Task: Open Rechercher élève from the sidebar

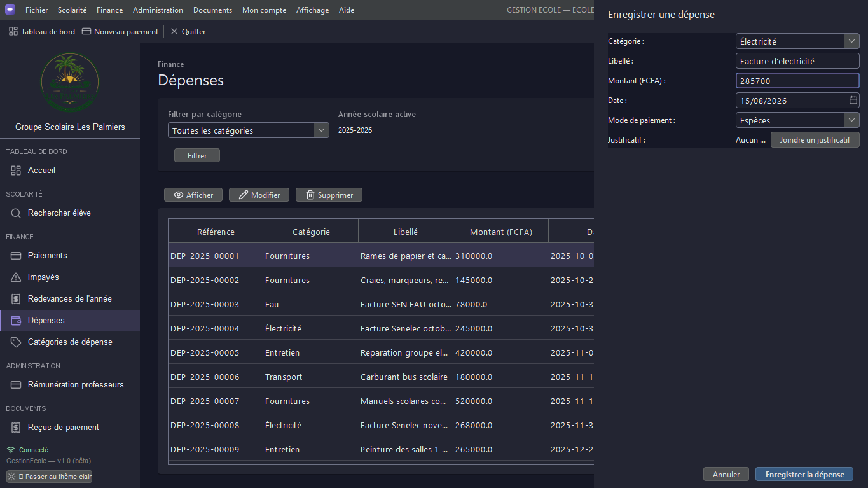Action: (x=70, y=213)
